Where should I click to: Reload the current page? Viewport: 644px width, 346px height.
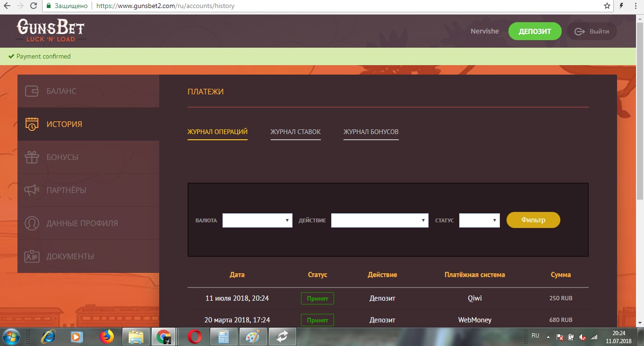33,6
